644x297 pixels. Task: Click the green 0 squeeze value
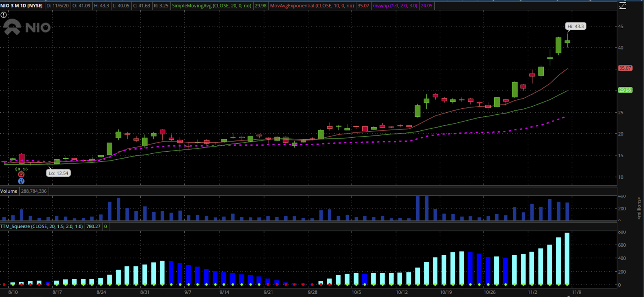tap(105, 226)
